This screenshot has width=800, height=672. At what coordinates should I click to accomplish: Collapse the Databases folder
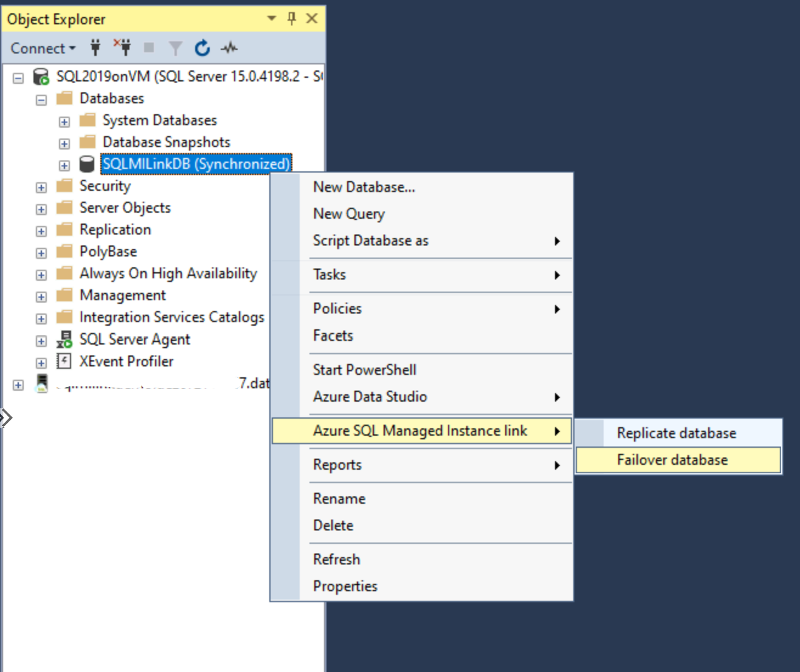point(40,98)
